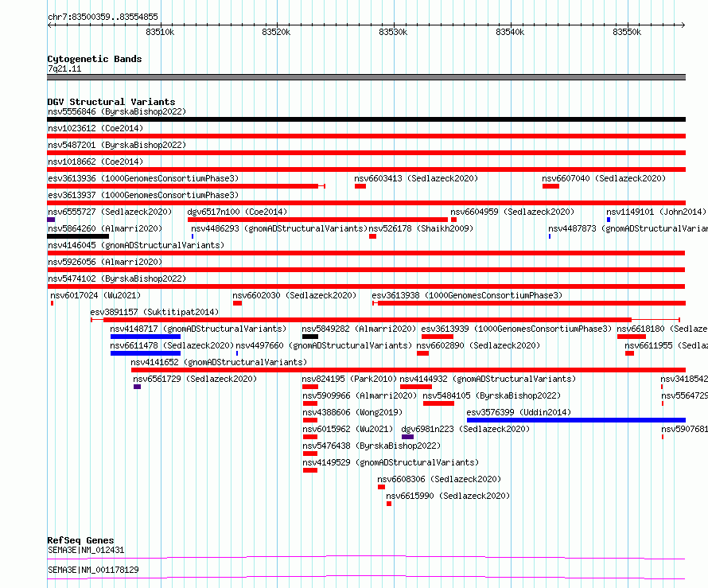
Task: Click blue nsv4148717 variant bar
Action: (146, 337)
